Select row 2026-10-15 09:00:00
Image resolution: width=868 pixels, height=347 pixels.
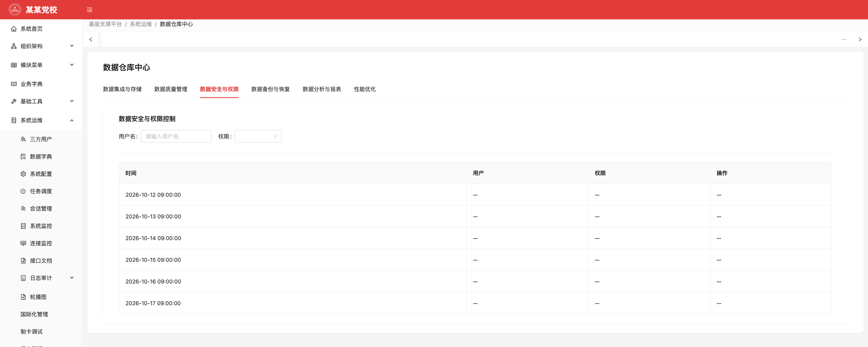pos(475,260)
